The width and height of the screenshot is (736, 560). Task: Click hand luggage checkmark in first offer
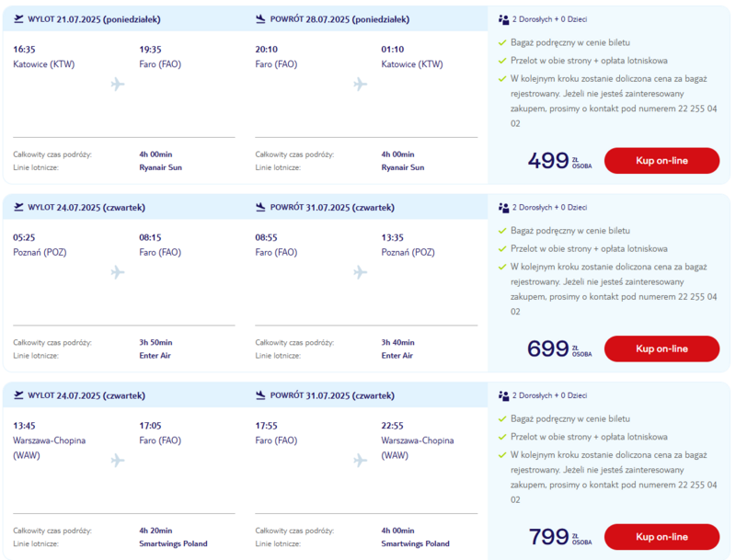tap(502, 42)
